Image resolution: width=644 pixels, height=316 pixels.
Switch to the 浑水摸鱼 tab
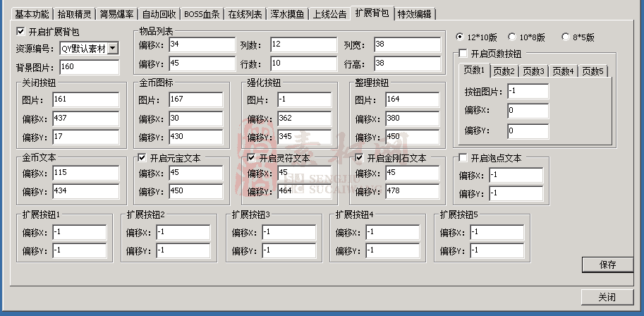click(x=288, y=14)
